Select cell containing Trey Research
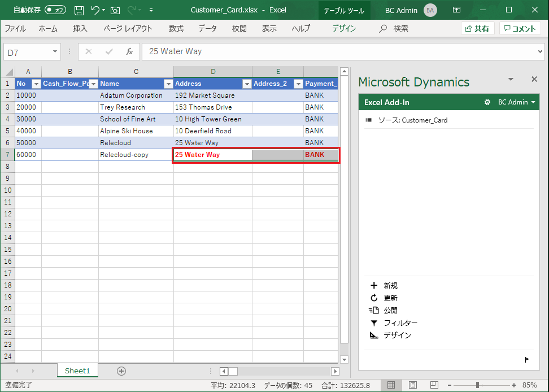This screenshot has height=392, width=549. [136, 107]
